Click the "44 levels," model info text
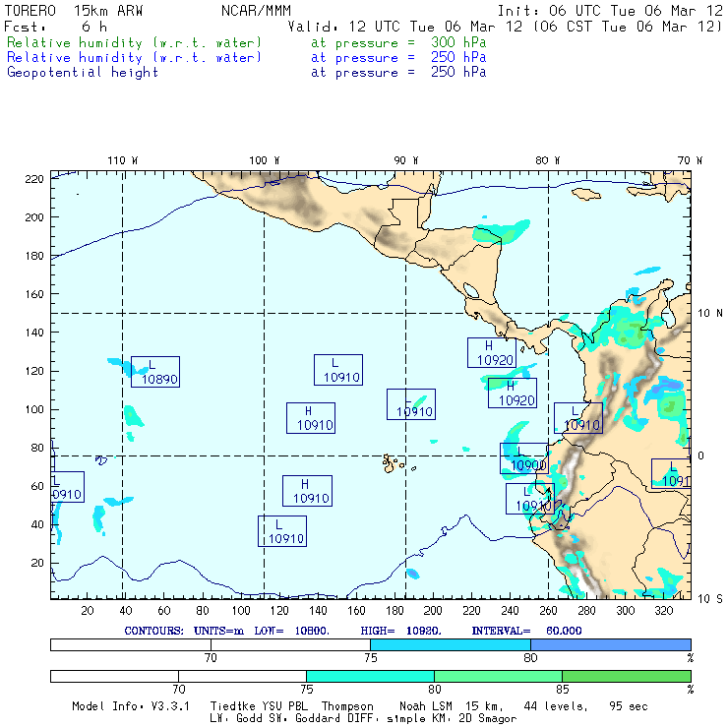 (x=555, y=706)
